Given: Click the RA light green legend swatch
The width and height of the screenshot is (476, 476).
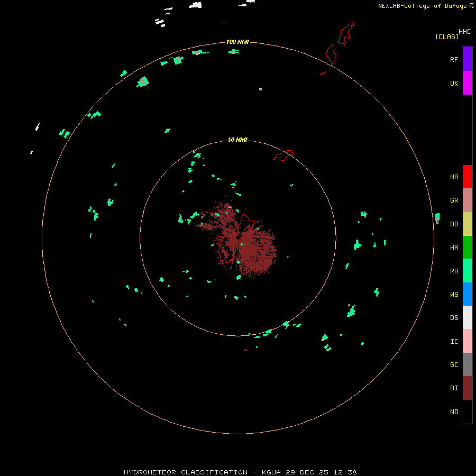Looking at the screenshot, I should 467,271.
